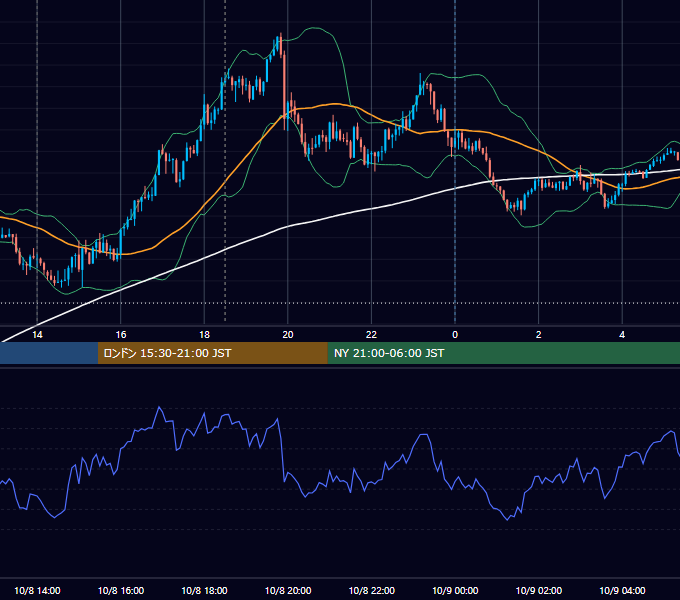
Task: Click the 10/8 14:00 time label
Action: [37, 590]
